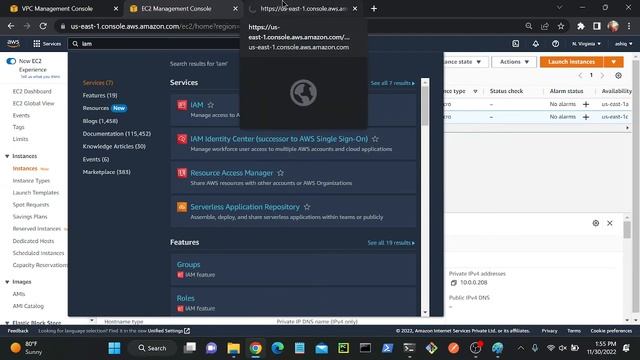Star the Resource Access Manager service

coord(280,173)
